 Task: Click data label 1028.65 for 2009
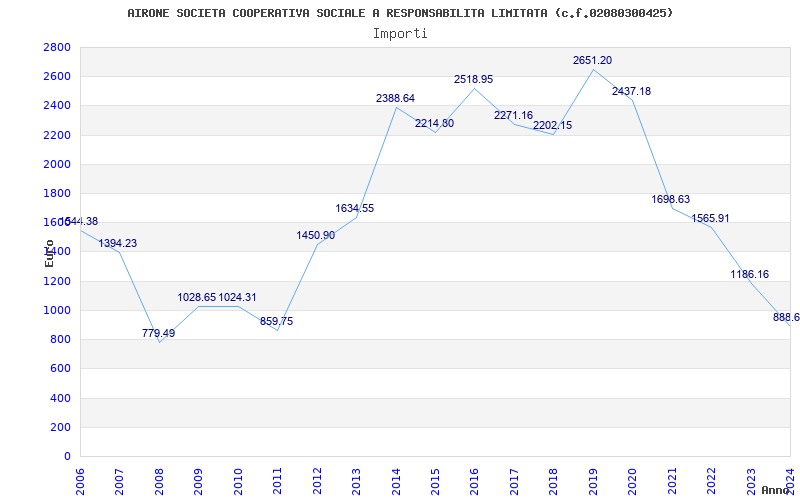(x=197, y=297)
